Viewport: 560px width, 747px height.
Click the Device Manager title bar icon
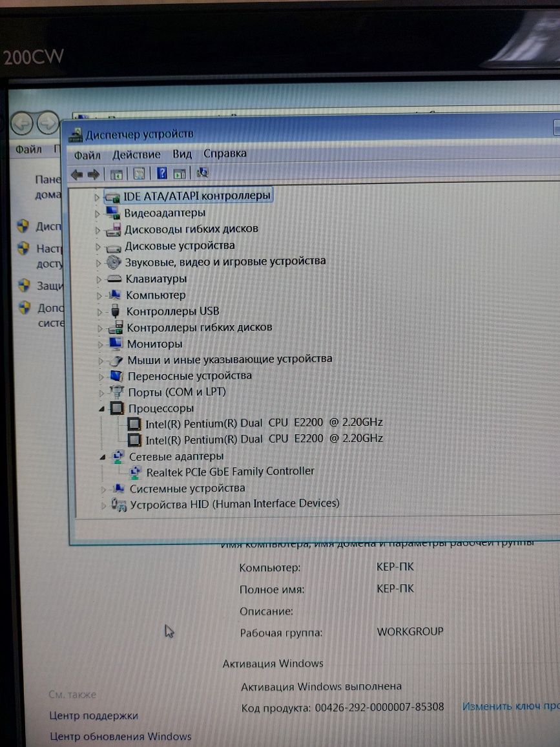tap(75, 136)
